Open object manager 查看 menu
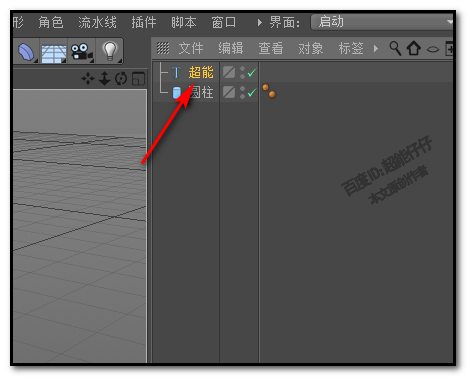Screen dimensions: 467x377 pos(271,49)
